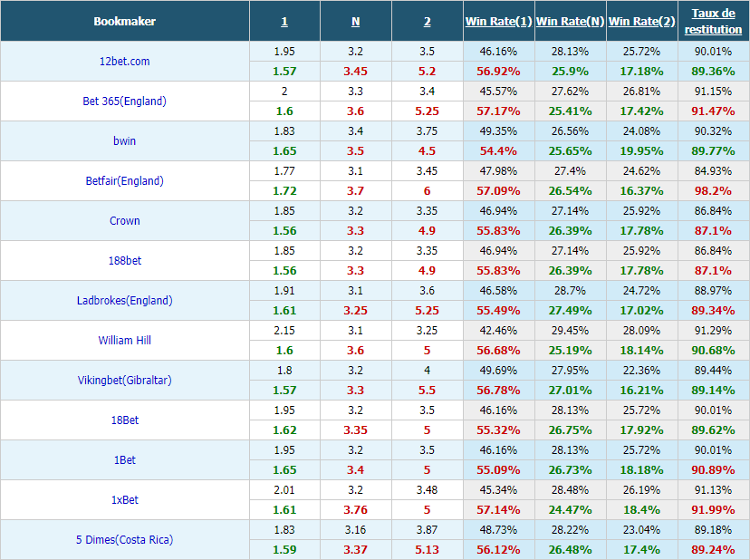Select 12bet.com's current draw odds 3.45
The image size is (750, 560).
355,72
